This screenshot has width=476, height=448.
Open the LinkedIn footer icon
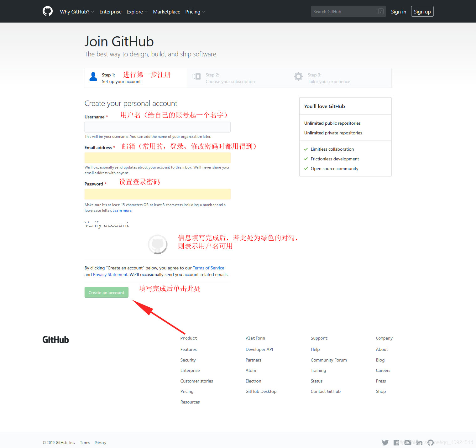(419, 442)
